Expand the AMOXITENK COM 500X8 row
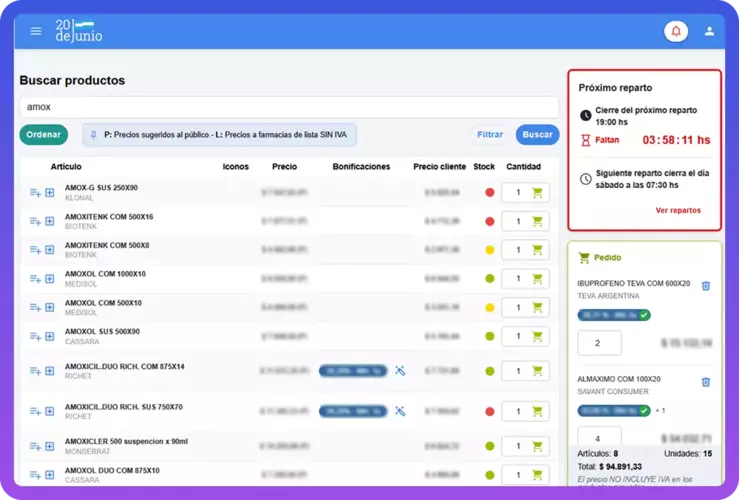Image resolution: width=739 pixels, height=500 pixels. [49, 250]
